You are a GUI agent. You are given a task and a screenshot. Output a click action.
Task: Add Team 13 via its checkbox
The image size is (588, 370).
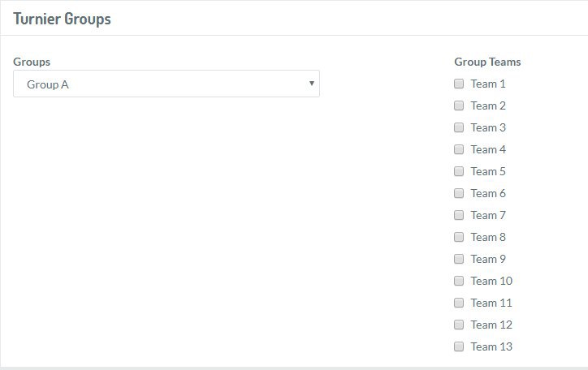pos(459,346)
